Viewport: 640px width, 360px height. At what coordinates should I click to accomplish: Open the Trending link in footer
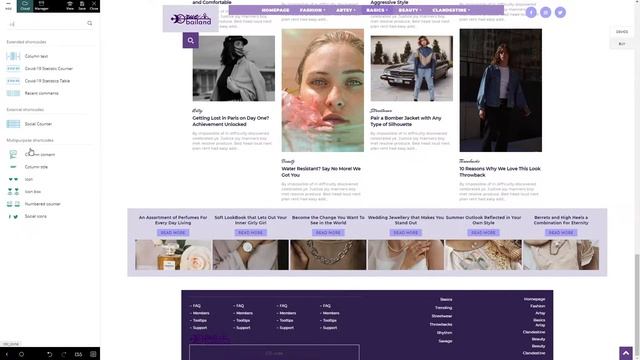click(443, 308)
